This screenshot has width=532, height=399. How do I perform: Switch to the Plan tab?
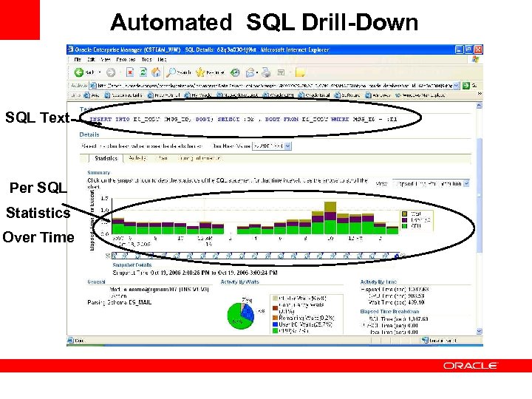(x=163, y=158)
